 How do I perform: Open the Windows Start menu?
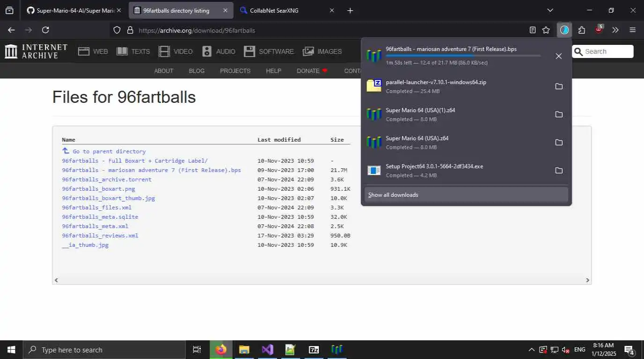tap(11, 350)
